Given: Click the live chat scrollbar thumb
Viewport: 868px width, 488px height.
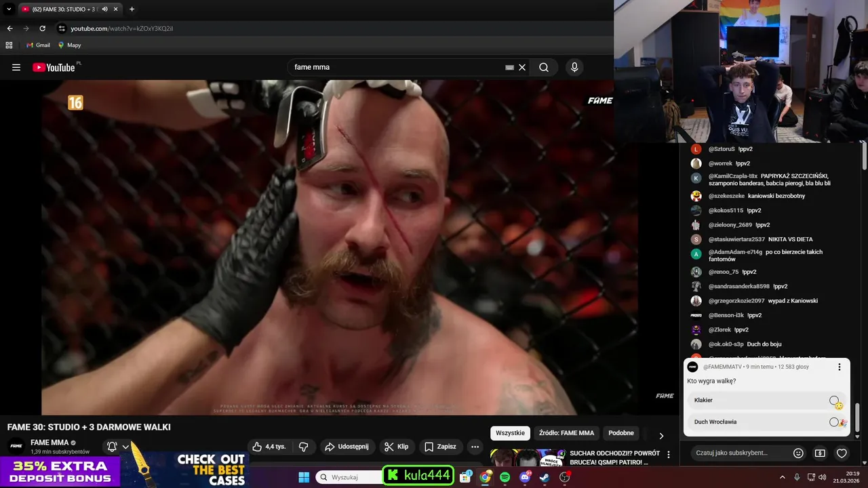Looking at the screenshot, I should [x=857, y=416].
